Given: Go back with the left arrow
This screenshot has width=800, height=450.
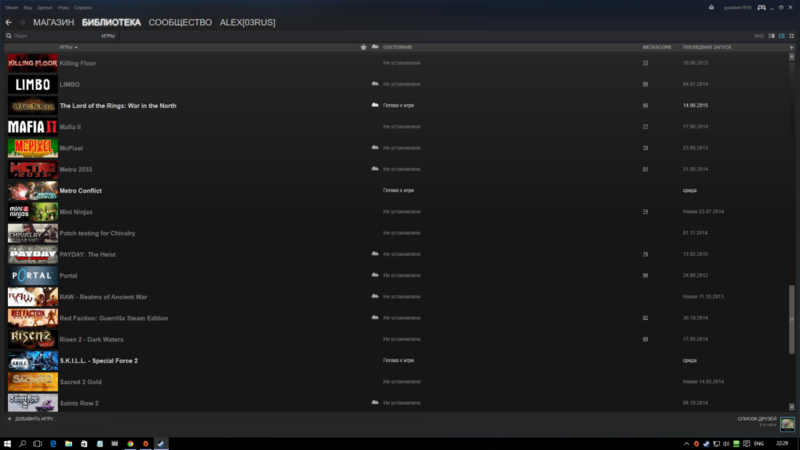Looking at the screenshot, I should [9, 22].
